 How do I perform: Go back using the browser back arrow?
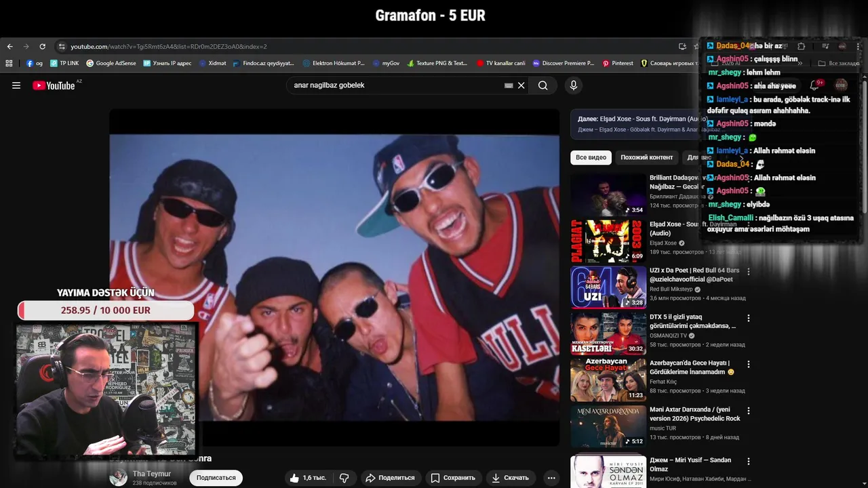9,47
